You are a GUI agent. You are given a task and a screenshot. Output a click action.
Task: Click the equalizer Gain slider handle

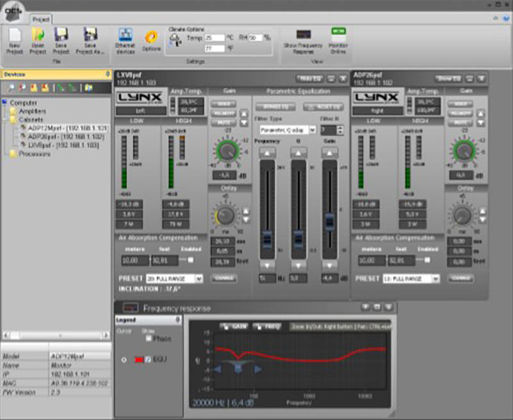coord(330,221)
